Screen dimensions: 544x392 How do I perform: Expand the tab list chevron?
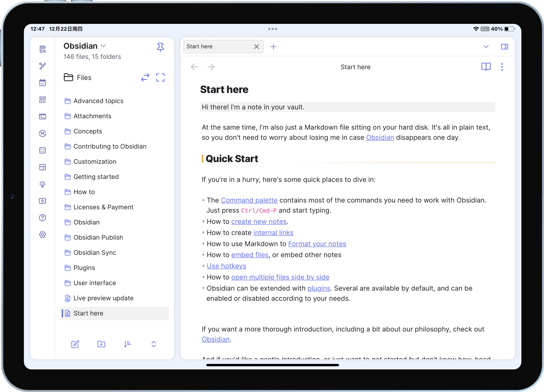486,47
